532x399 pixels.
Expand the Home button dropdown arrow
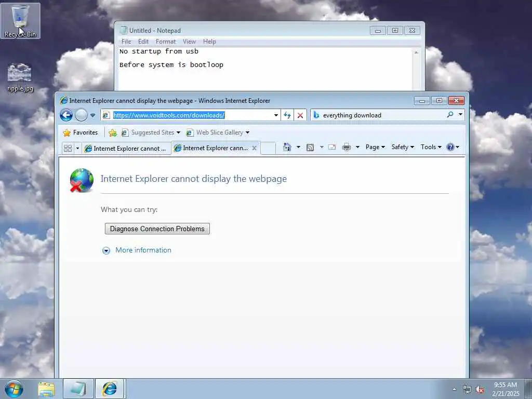[x=298, y=147]
